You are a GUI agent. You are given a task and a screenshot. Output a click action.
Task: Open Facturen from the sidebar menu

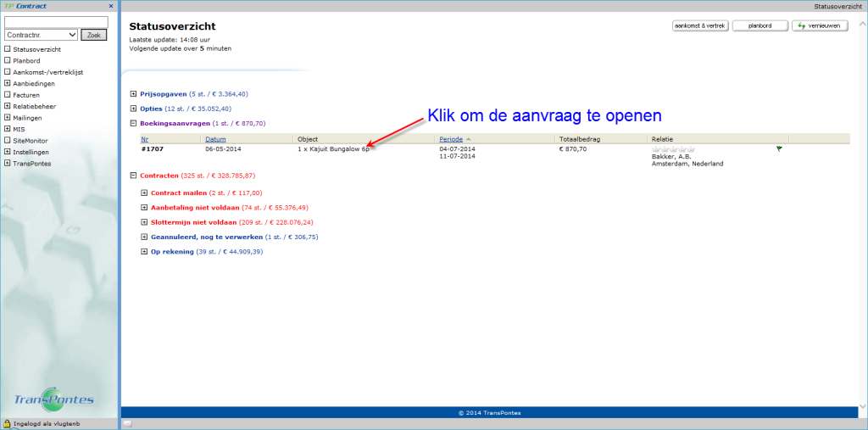pyautogui.click(x=27, y=95)
